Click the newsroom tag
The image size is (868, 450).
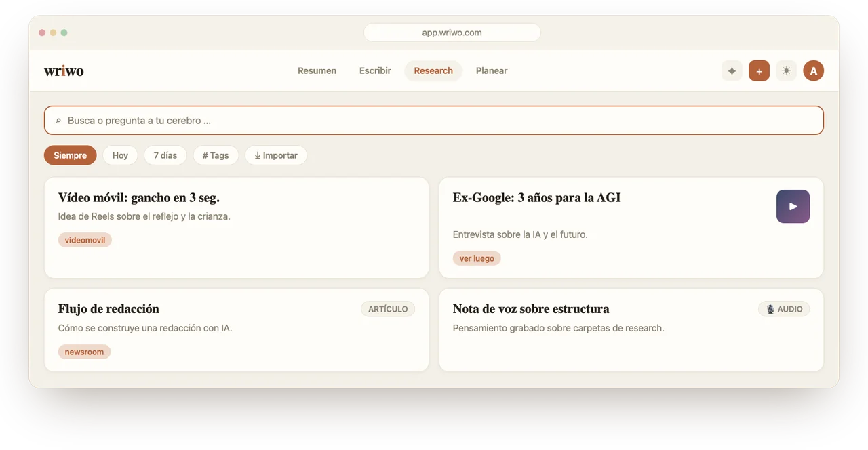(x=84, y=352)
